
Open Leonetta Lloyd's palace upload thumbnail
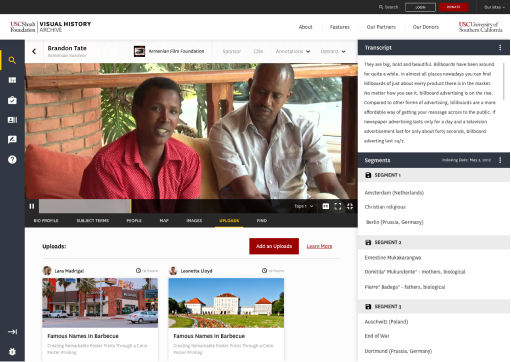226,303
